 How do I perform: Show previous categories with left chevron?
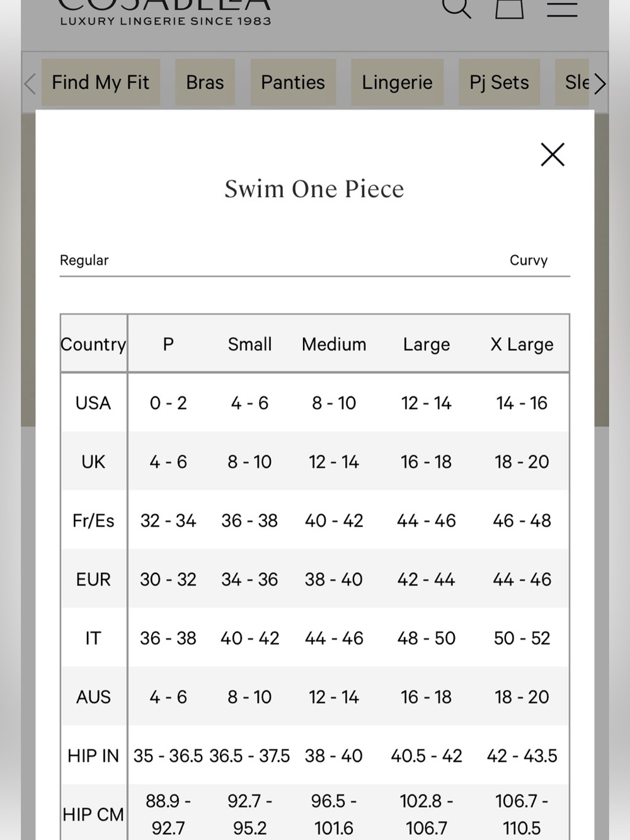point(30,83)
